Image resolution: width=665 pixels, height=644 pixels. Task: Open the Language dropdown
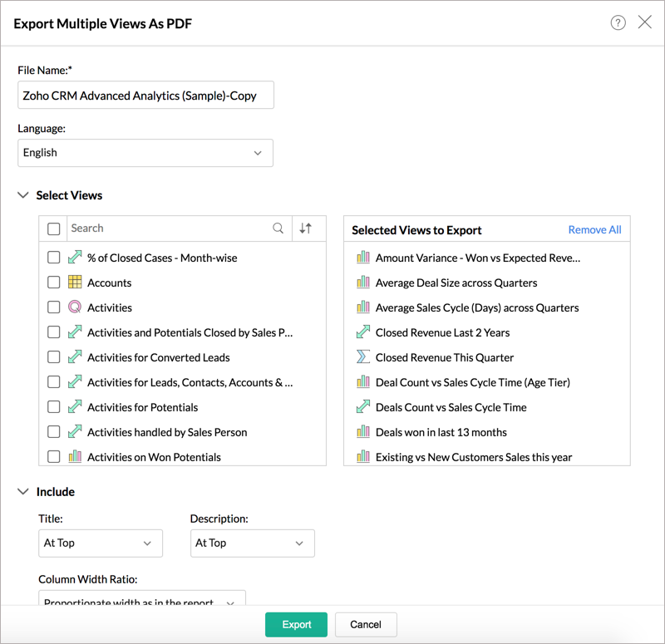tap(145, 153)
